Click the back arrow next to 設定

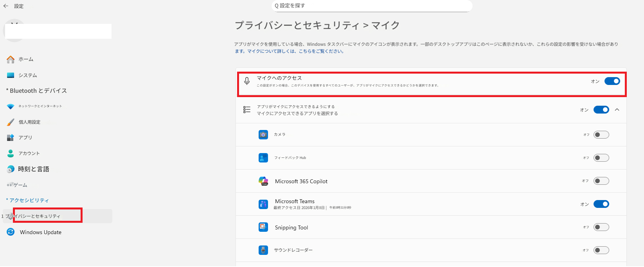[x=6, y=6]
